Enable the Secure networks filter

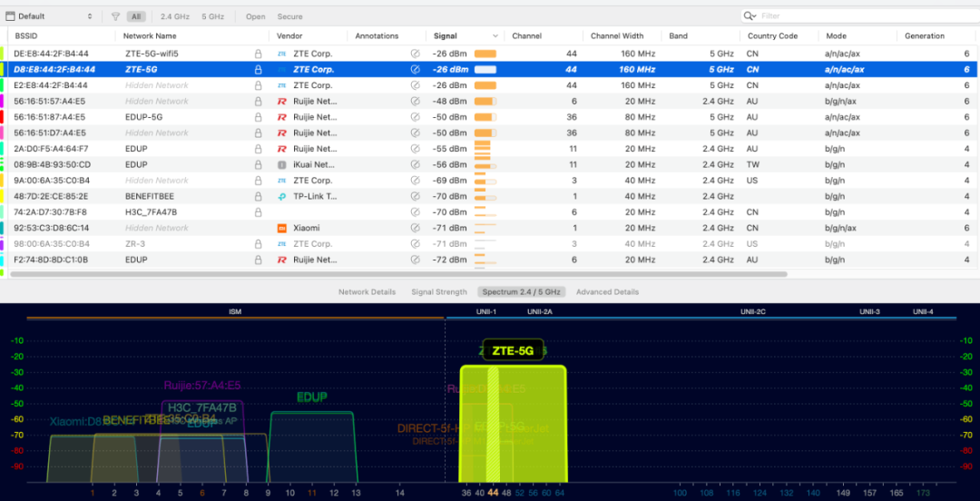click(290, 16)
